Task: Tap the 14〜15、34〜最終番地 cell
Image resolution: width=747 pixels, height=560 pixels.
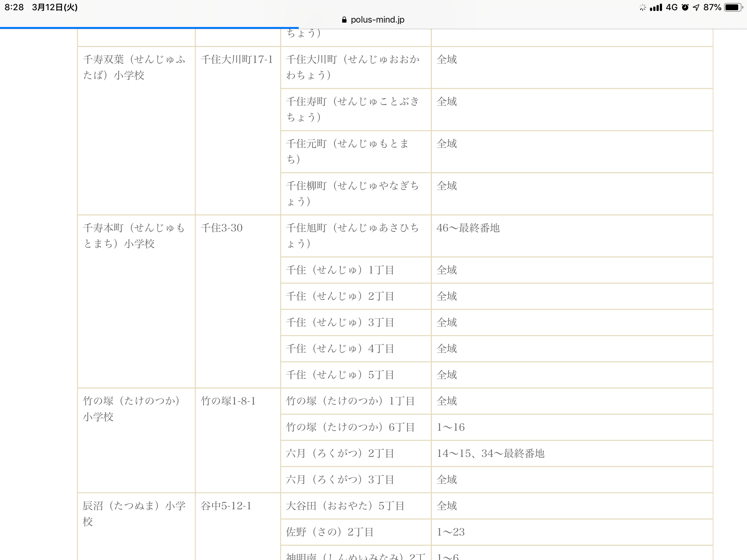Action: (x=490, y=454)
